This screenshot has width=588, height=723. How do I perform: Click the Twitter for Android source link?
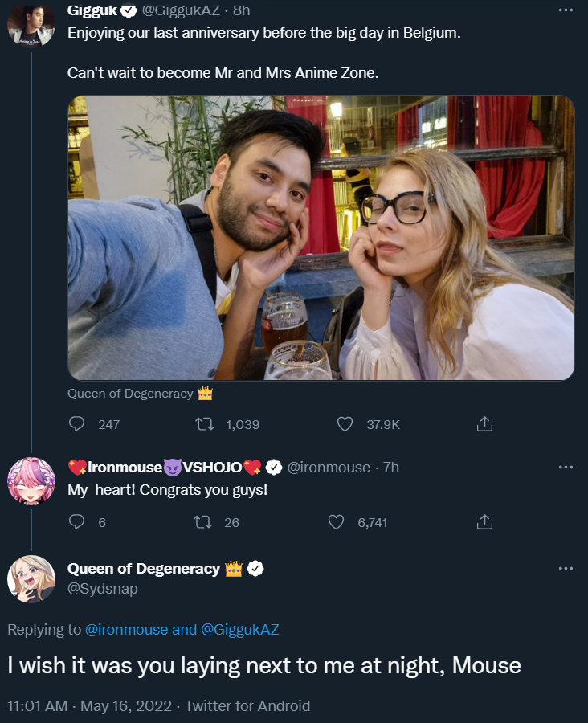[x=247, y=706]
